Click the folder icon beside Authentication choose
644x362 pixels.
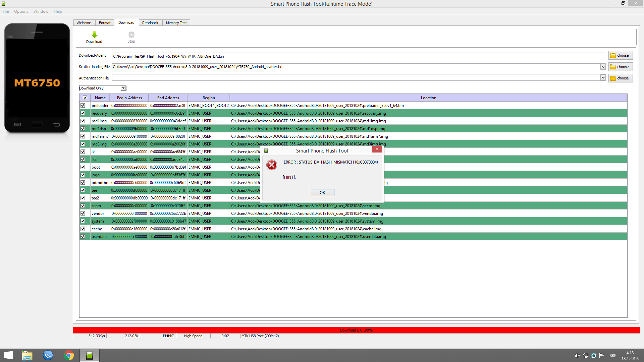(613, 78)
